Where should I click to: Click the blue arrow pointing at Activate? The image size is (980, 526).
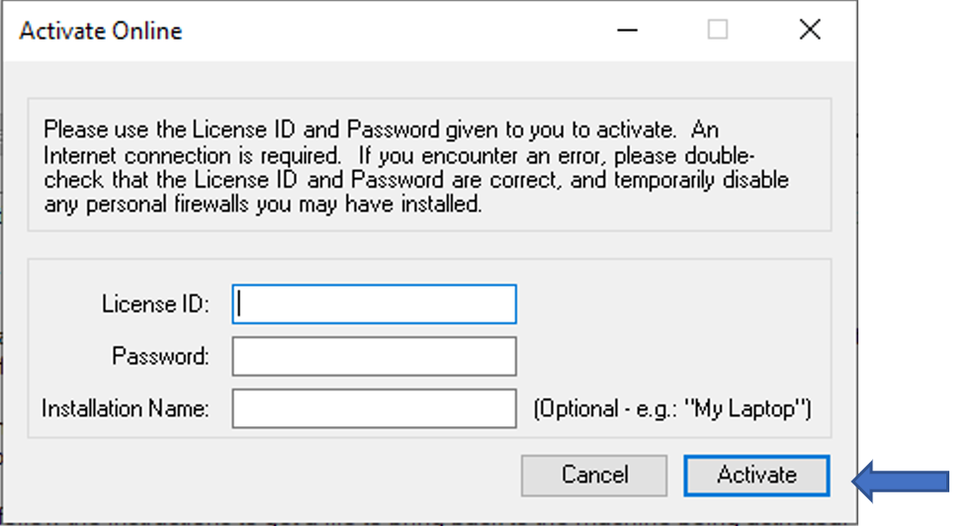900,482
